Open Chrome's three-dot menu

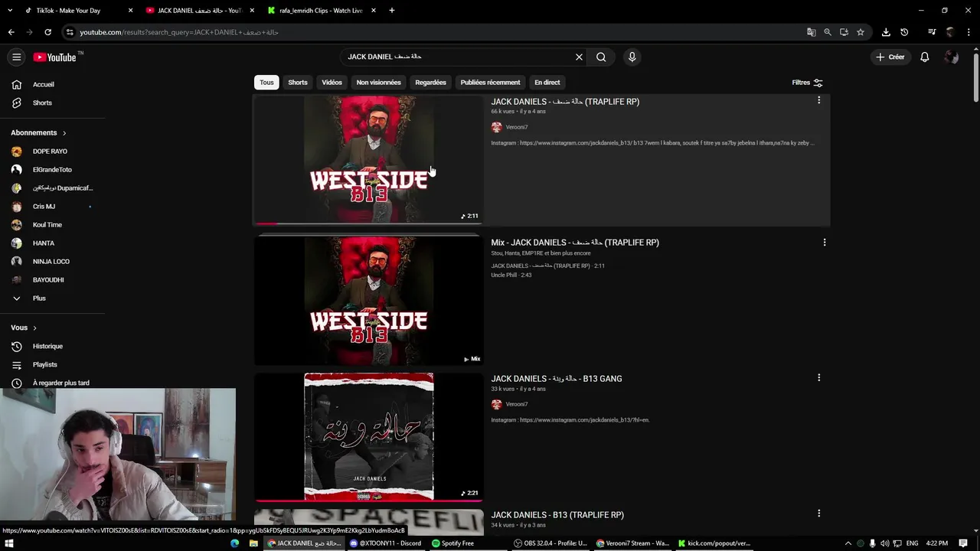click(969, 32)
